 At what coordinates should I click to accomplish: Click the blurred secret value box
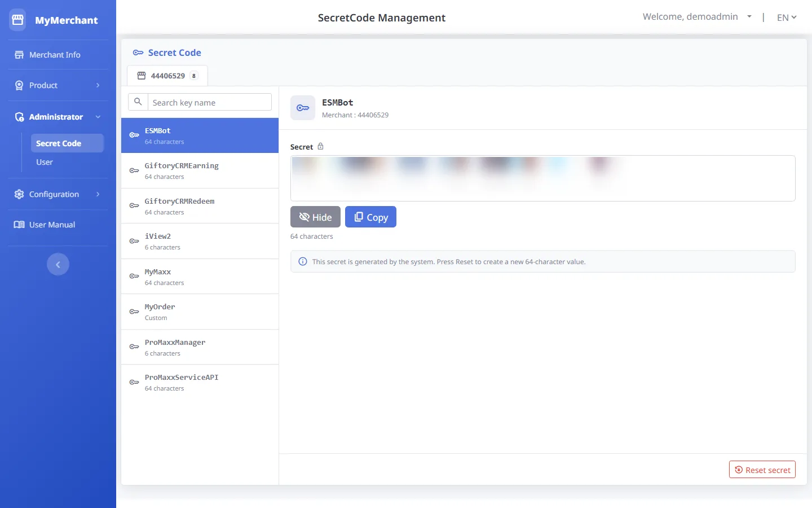542,178
